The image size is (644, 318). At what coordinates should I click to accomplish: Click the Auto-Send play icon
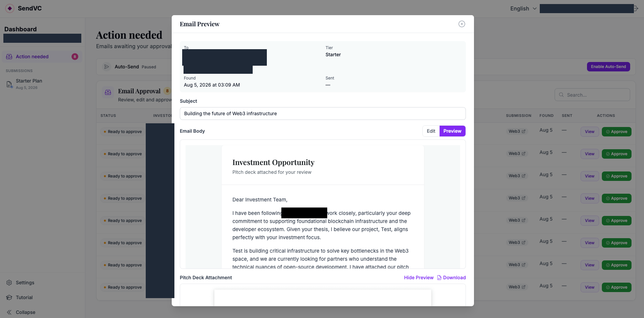tap(107, 67)
